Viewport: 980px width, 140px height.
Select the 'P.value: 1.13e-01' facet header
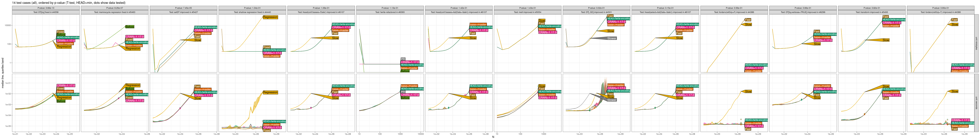click(390, 8)
